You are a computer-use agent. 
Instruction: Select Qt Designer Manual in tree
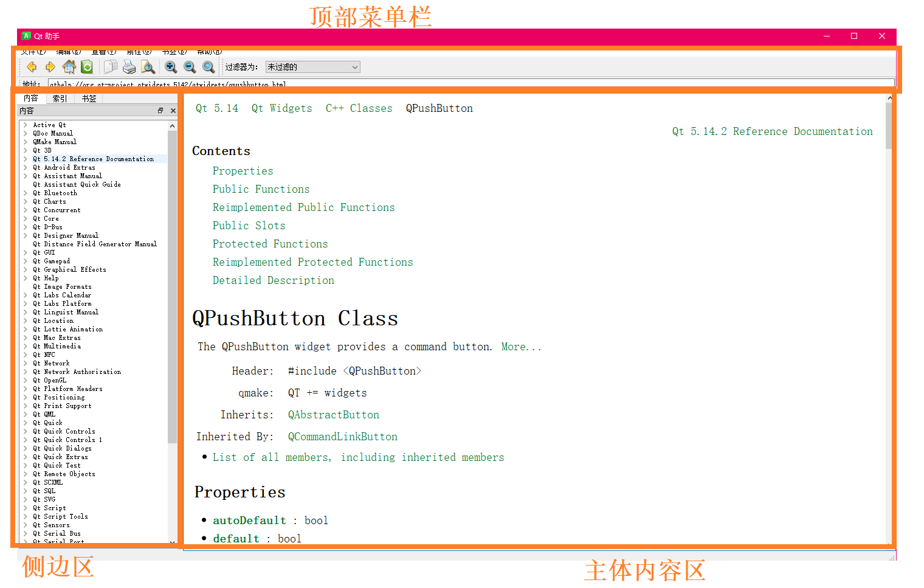click(x=66, y=235)
